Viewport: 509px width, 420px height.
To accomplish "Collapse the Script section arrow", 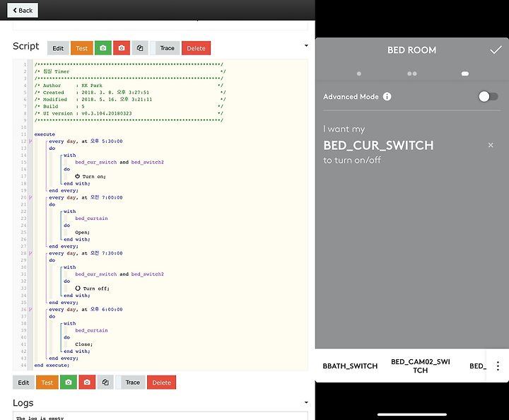I will tap(306, 45).
